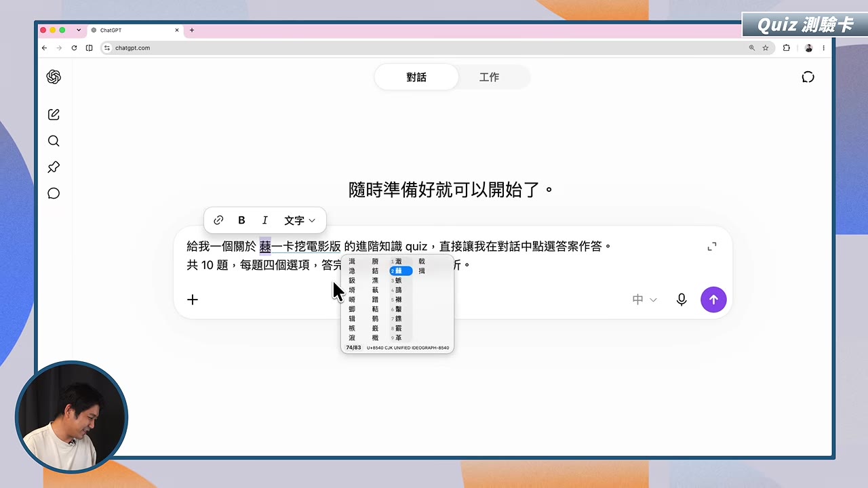Start voice dictation with the microphone icon
The height and width of the screenshot is (488, 868).
pos(682,300)
